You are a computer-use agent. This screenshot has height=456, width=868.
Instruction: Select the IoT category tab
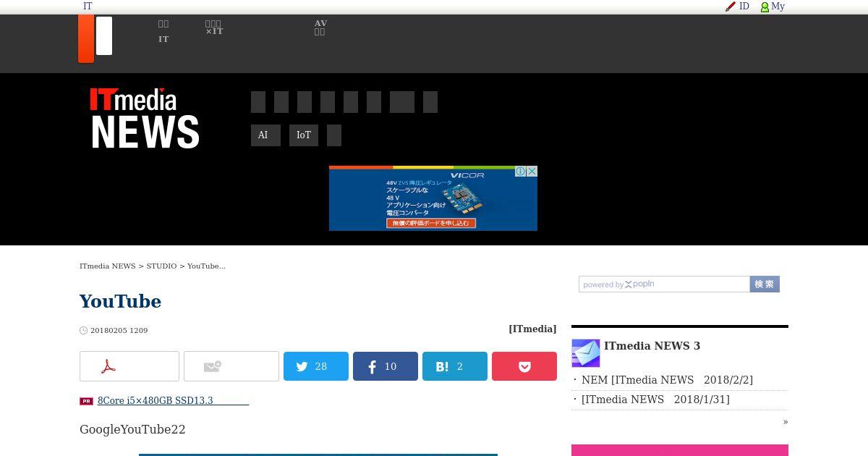[304, 135]
